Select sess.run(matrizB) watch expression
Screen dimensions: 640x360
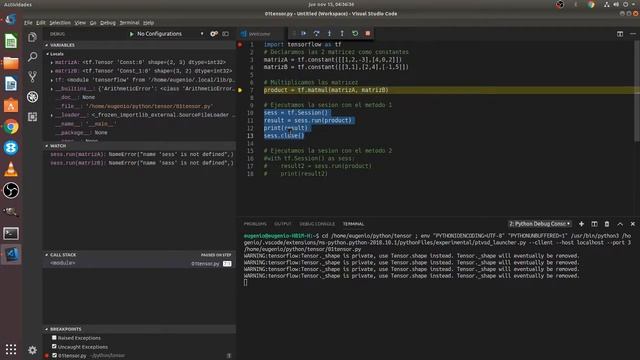pyautogui.click(x=141, y=163)
